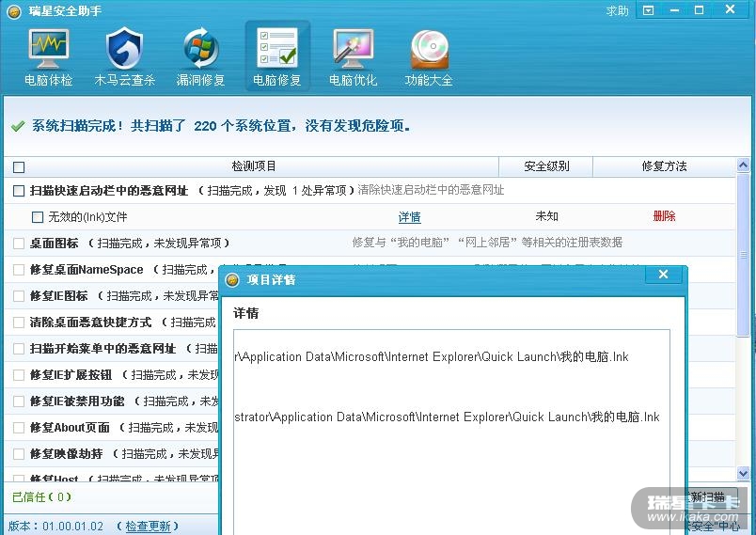The image size is (756, 535).
Task: Check the 修复映像劫持 checkbox
Action: point(19,454)
